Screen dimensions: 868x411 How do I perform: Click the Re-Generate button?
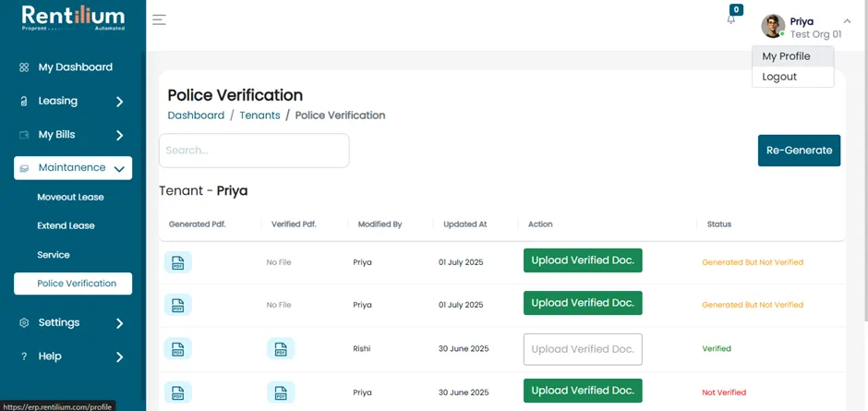(799, 151)
